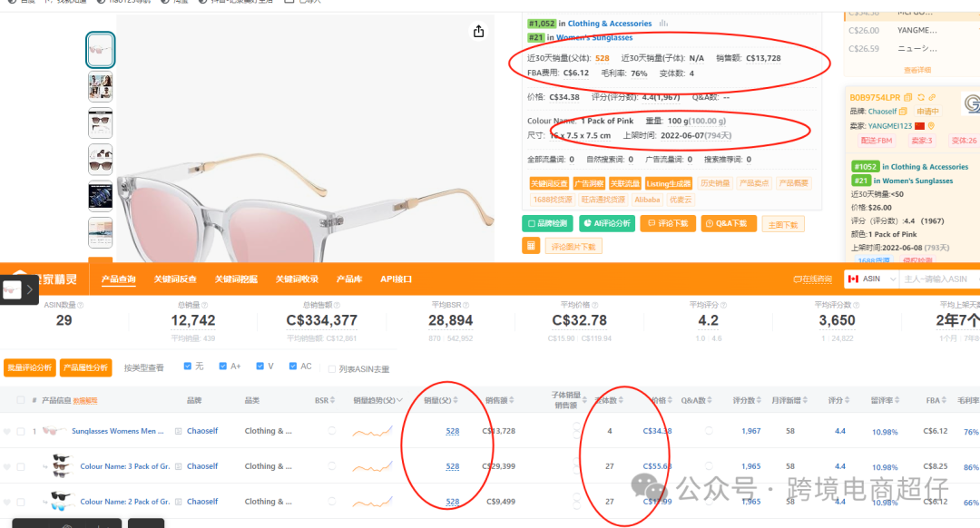The image size is (980, 528).
Task: Select the 3 Pack of Gr. row checkbox
Action: (21, 467)
